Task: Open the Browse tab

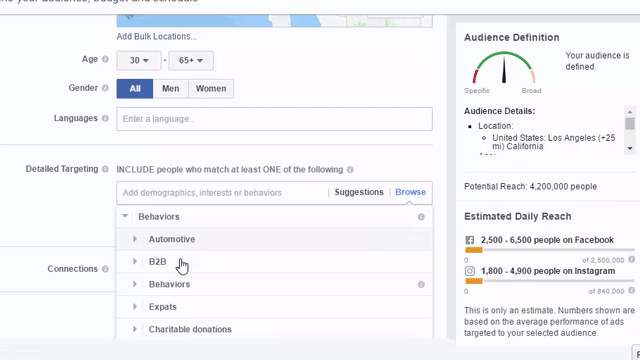Action: click(410, 192)
